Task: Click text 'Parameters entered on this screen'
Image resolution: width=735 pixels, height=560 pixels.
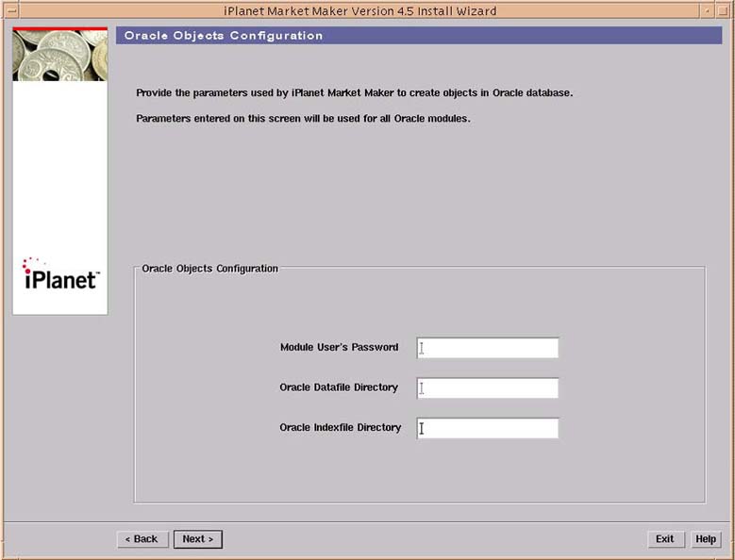Action: tap(218, 119)
